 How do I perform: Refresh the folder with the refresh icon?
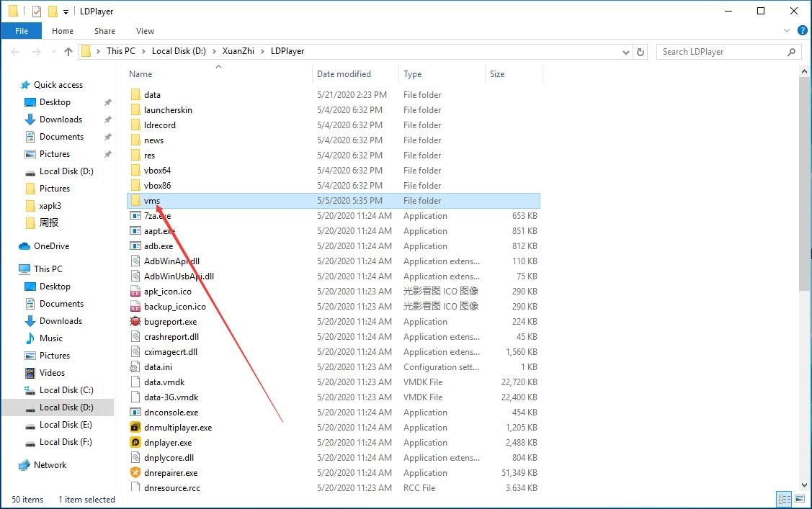pyautogui.click(x=641, y=51)
